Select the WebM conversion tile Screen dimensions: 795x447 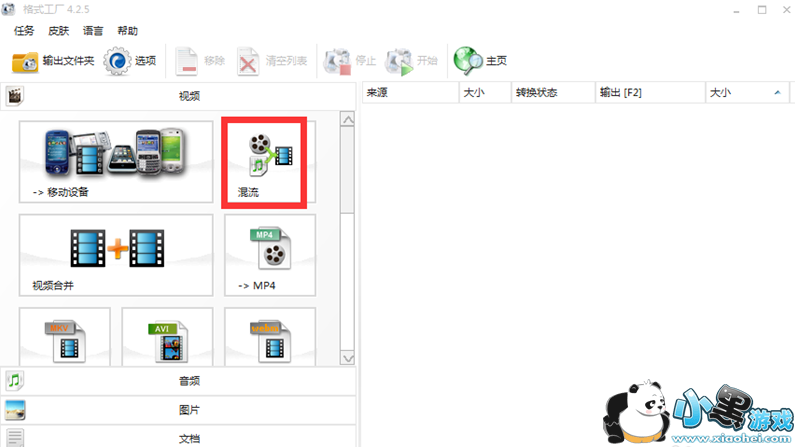pyautogui.click(x=270, y=337)
